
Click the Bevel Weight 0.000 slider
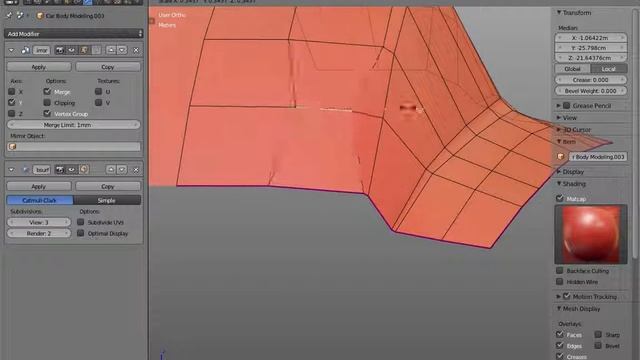click(591, 91)
